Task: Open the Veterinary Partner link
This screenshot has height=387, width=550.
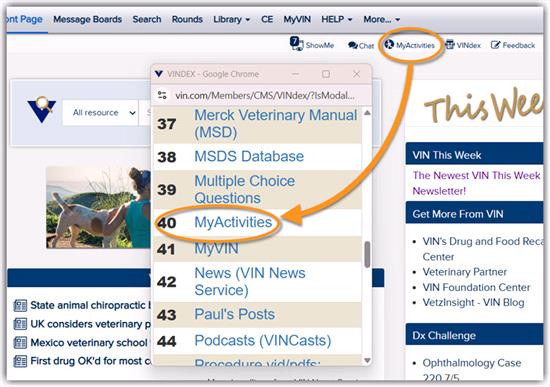Action: 464,272
